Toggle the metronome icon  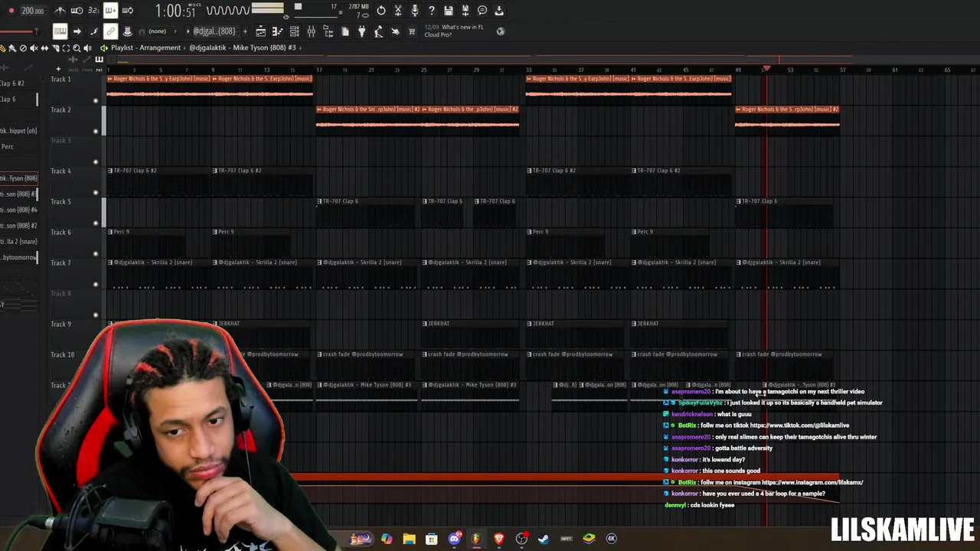60,11
